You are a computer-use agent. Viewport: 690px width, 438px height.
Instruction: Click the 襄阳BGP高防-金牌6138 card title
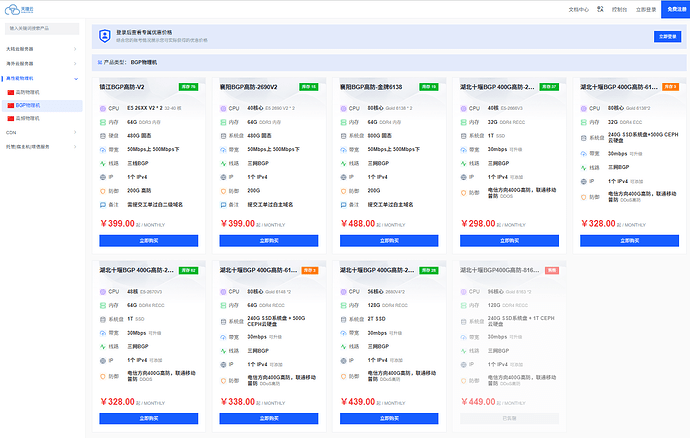(x=371, y=87)
